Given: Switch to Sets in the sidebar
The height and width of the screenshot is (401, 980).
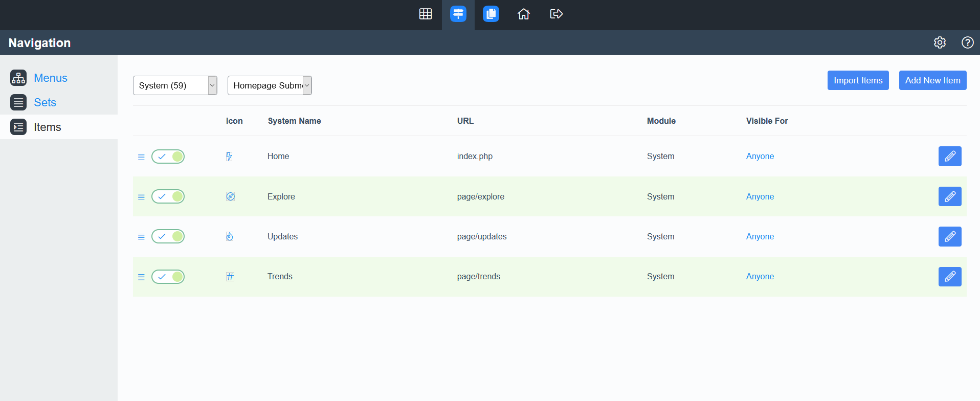Looking at the screenshot, I should pos(45,102).
